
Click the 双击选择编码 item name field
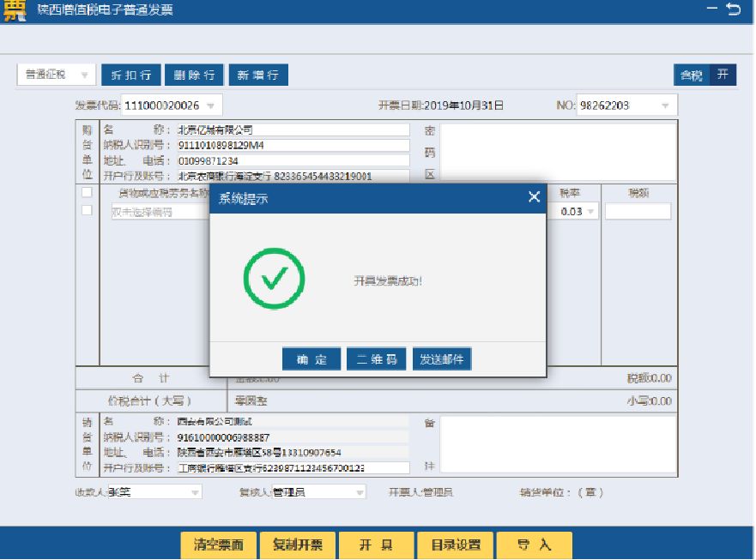[x=160, y=212]
